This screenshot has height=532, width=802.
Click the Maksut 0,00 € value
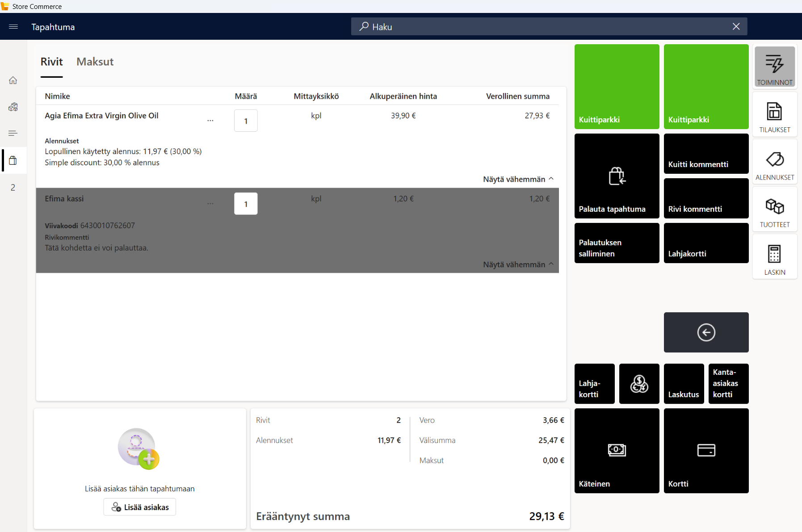coord(554,461)
